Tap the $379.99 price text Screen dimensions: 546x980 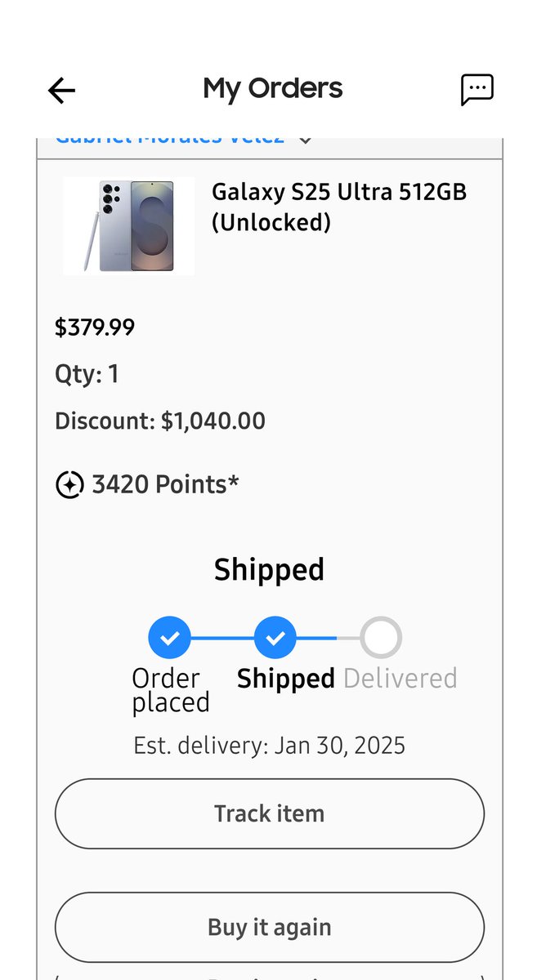95,327
